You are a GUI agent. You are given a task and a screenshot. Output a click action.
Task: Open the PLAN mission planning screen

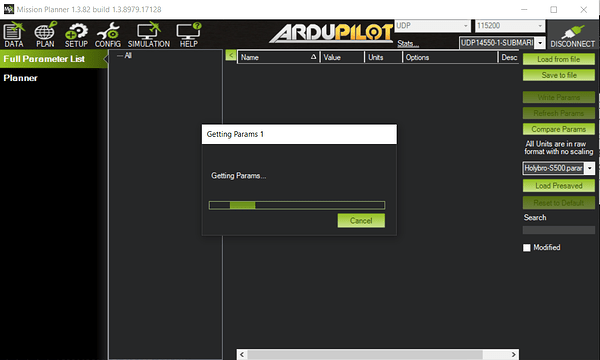pyautogui.click(x=45, y=34)
